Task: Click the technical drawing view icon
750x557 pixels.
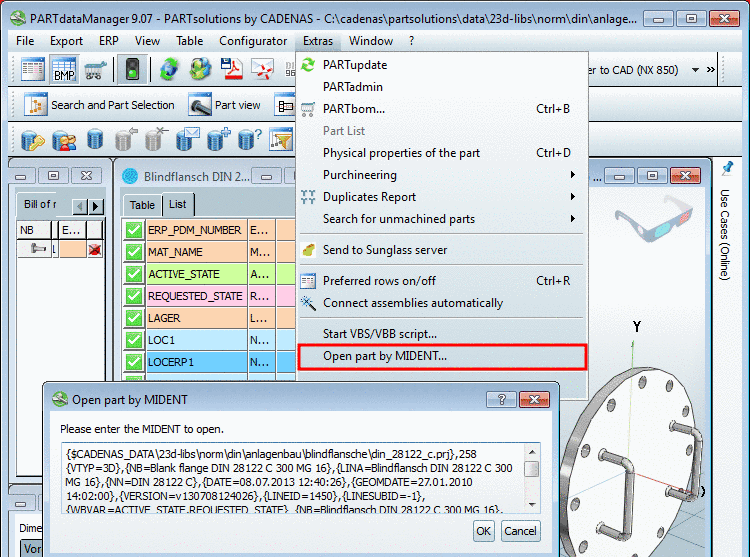Action: tap(285, 105)
